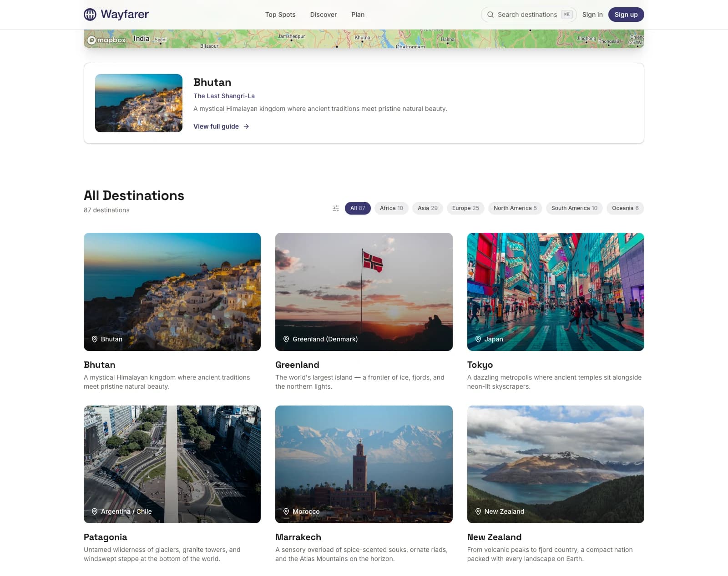Viewport: 728px width, 576px height.
Task: Click the search magnifier icon
Action: tap(490, 15)
